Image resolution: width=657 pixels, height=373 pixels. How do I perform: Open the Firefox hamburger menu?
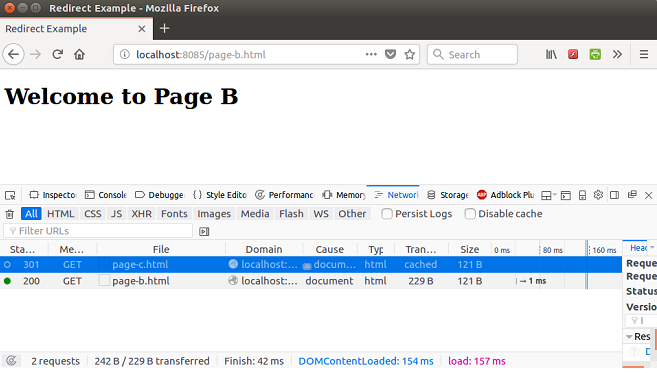tap(644, 54)
